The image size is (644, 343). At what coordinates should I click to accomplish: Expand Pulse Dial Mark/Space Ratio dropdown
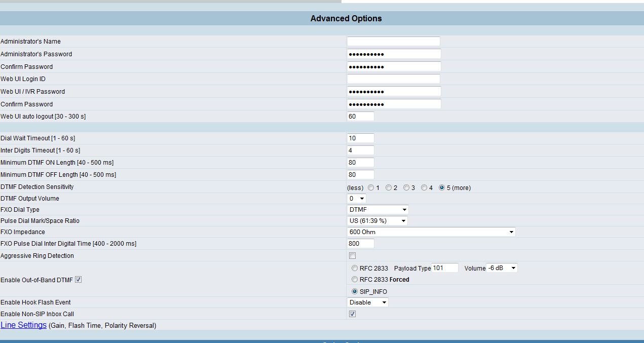pyautogui.click(x=377, y=221)
